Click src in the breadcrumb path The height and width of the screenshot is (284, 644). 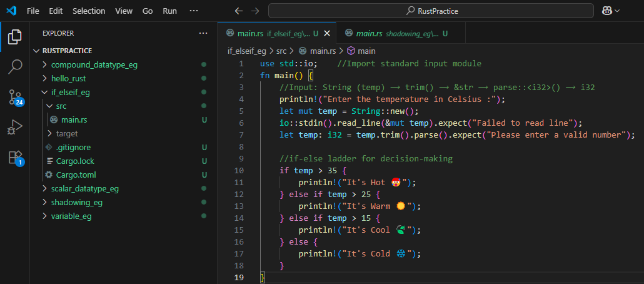[x=281, y=51]
